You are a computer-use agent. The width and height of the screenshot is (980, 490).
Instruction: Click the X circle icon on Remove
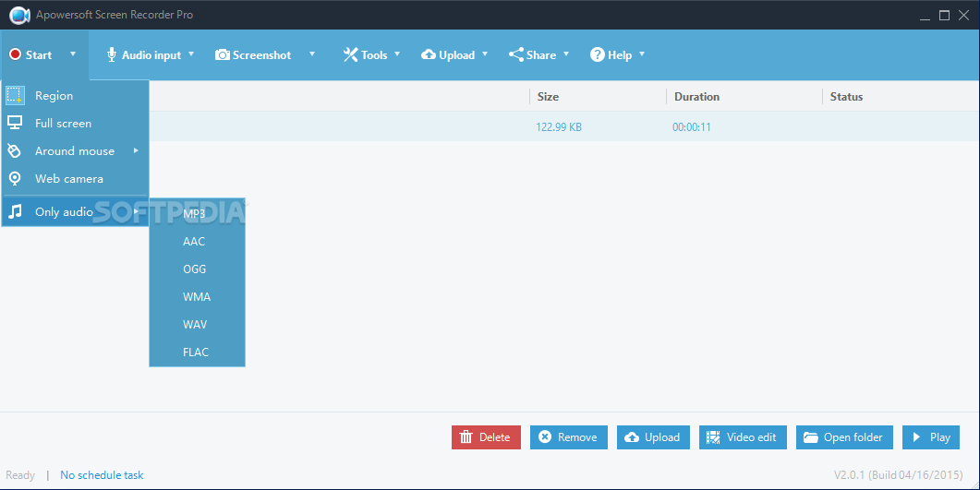(545, 437)
